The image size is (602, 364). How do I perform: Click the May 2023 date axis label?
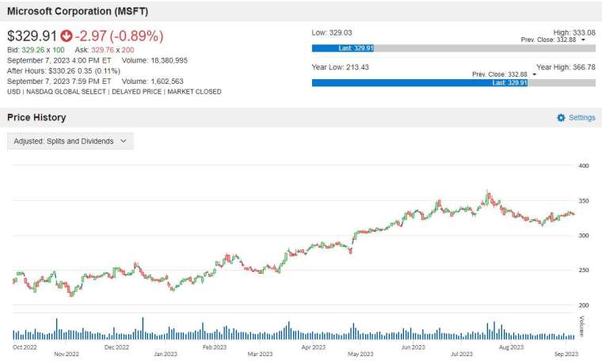coord(360,354)
